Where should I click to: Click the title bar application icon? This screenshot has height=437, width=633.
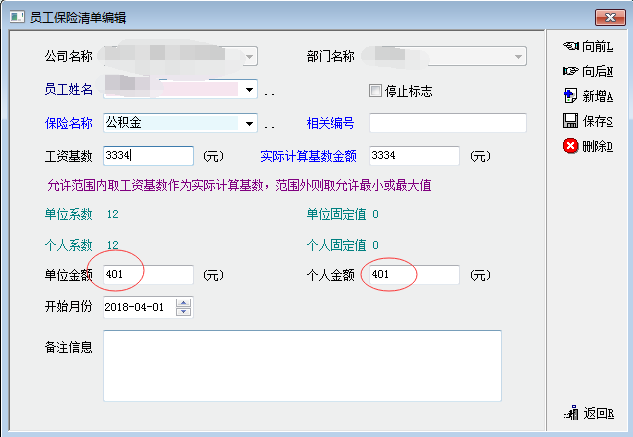click(x=15, y=17)
